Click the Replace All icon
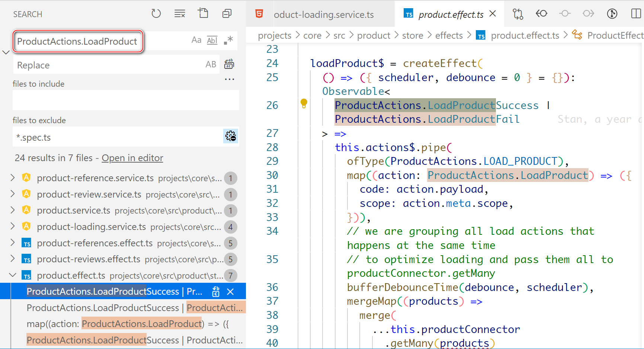The height and width of the screenshot is (349, 644). tap(229, 64)
